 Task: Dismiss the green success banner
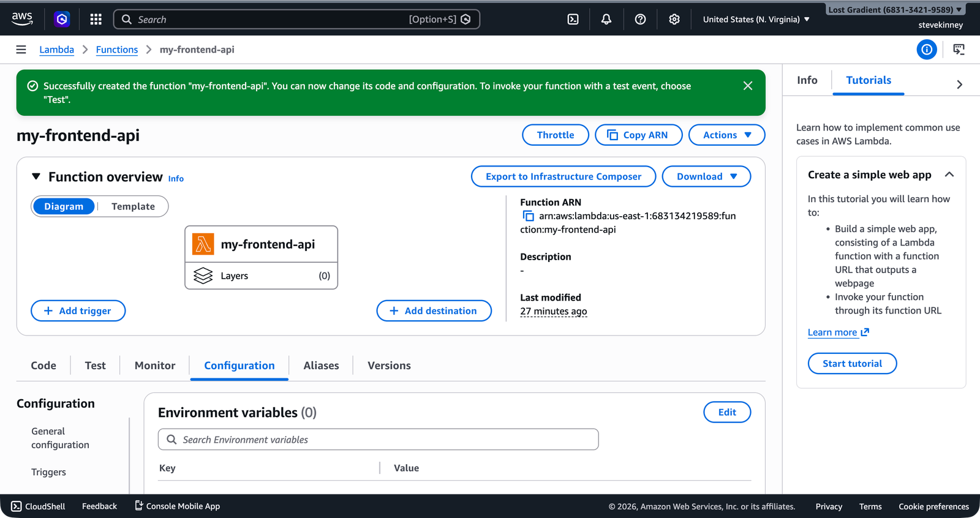(x=748, y=86)
